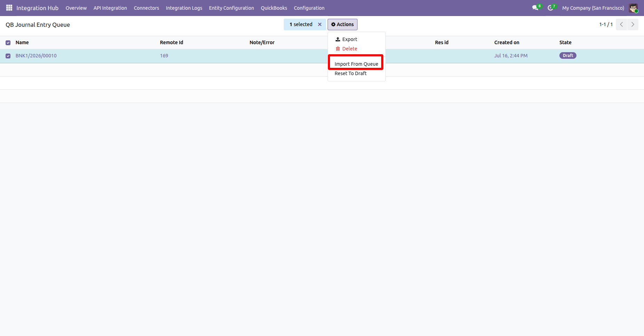The image size is (644, 336).
Task: Select Import From Queue action
Action: 356,64
